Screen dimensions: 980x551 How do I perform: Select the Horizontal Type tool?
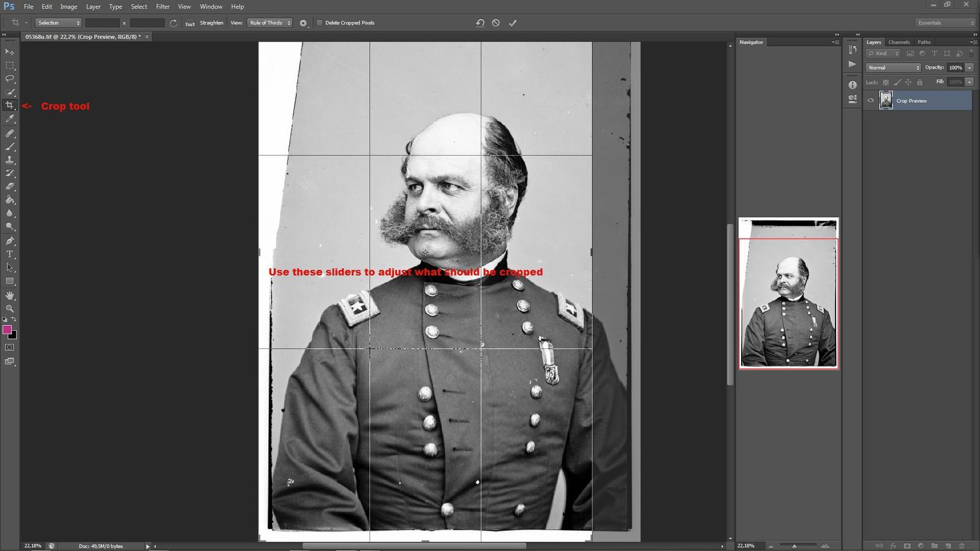[x=9, y=254]
